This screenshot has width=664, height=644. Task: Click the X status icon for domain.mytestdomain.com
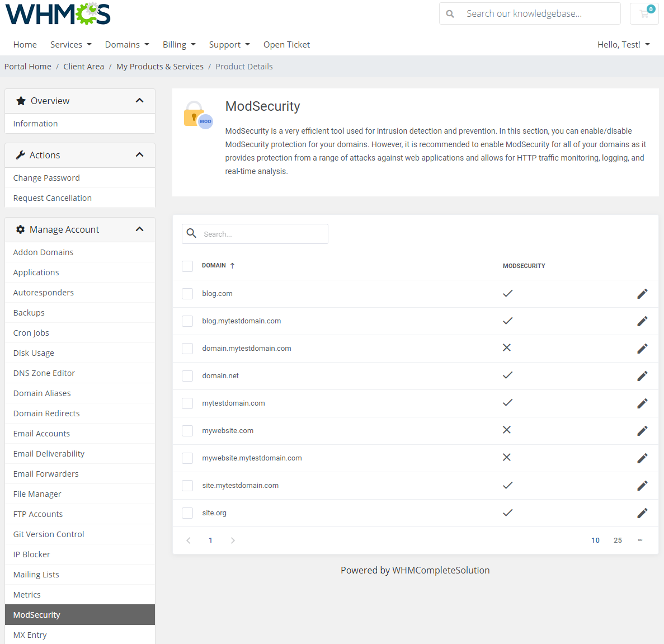click(x=507, y=348)
